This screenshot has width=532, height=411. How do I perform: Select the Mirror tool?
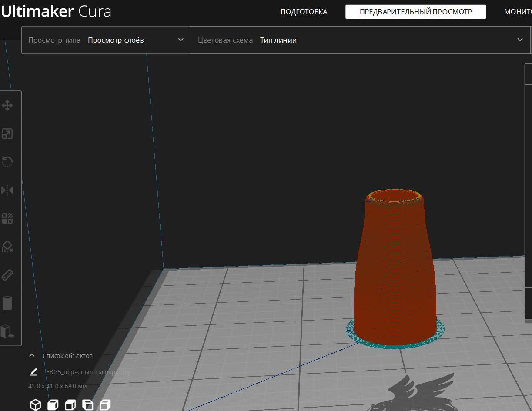click(7, 190)
